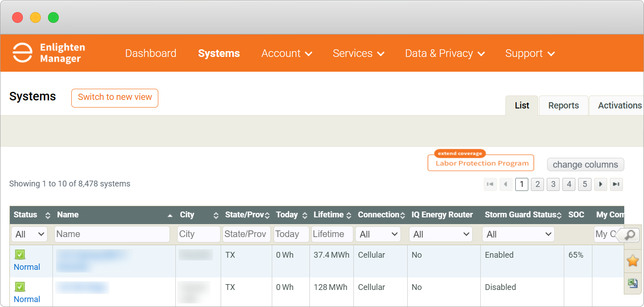Viewport: 644px width, 307px height.
Task: Click the IQ Energy Router column header
Action: pyautogui.click(x=442, y=215)
